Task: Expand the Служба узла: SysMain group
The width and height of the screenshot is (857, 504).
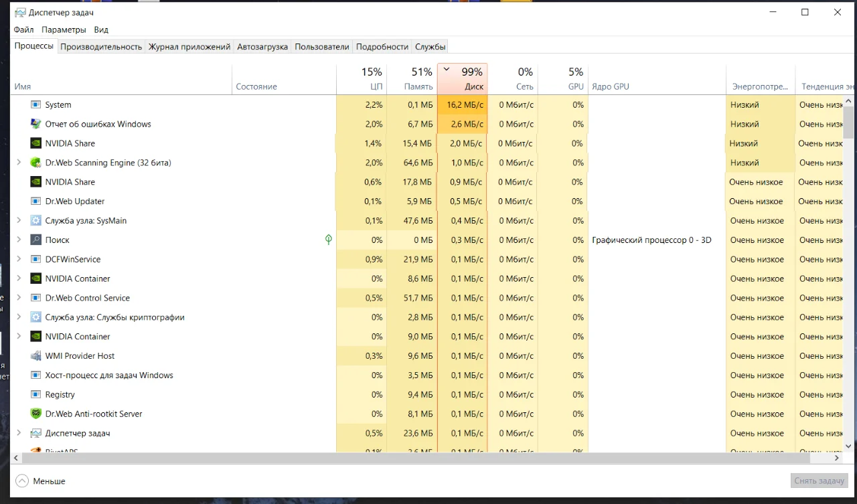Action: (x=19, y=221)
